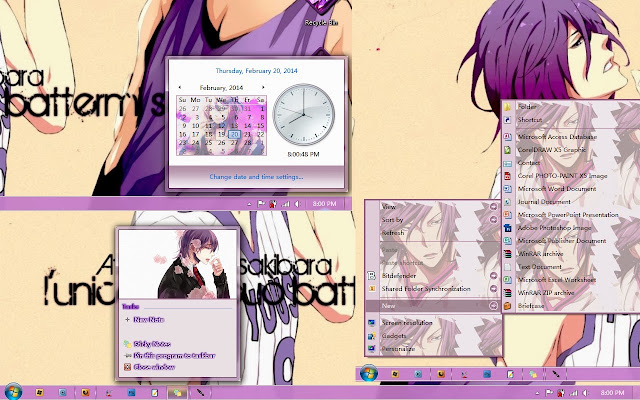640x400 pixels.
Task: Click Start orb below the desktop context menu
Action: [x=369, y=373]
